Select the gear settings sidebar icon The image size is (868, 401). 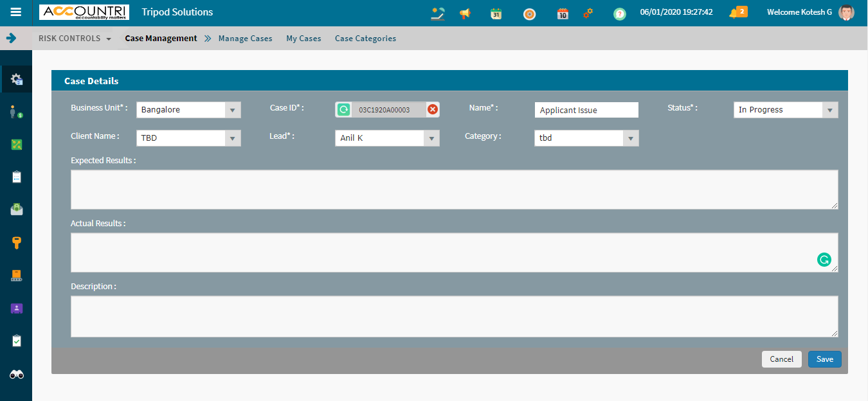17,80
